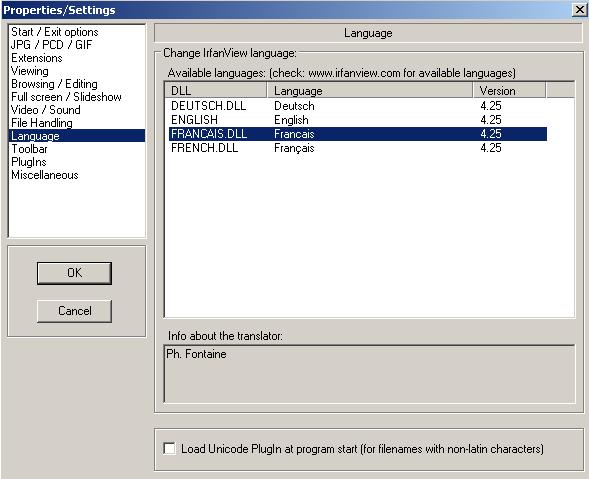Select Video / Sound category

46,110
